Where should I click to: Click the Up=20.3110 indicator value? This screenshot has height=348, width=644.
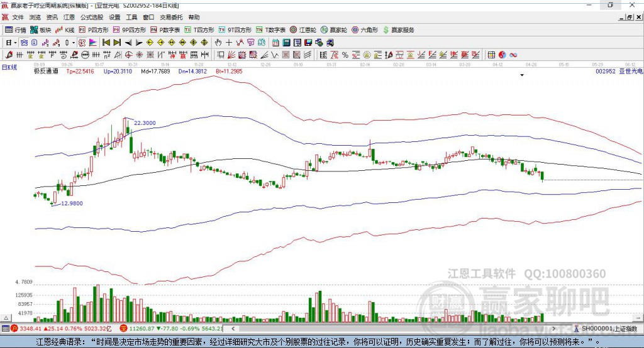[118, 71]
